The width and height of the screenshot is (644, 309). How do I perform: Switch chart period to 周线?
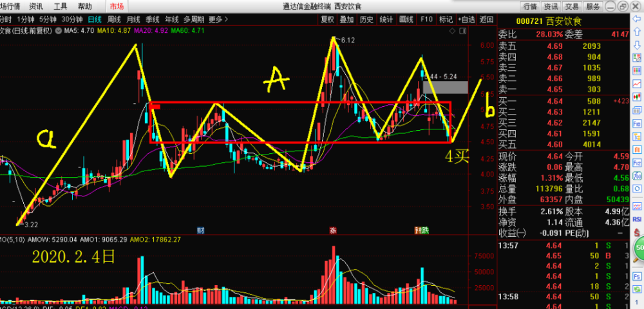(x=114, y=19)
